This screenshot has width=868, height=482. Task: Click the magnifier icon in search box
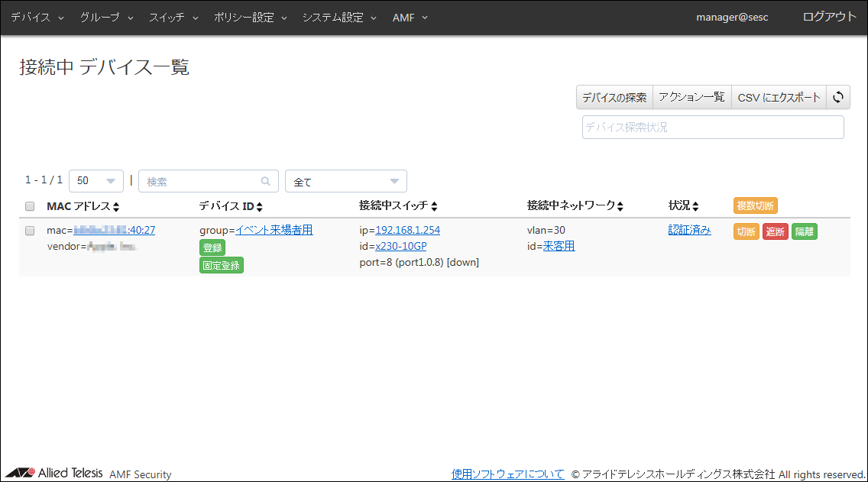266,182
